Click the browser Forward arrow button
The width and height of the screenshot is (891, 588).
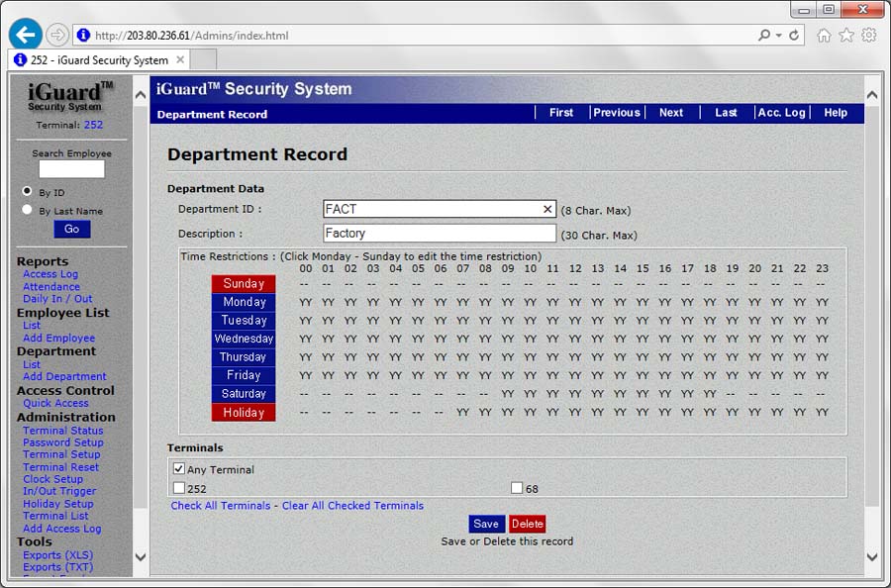56,36
